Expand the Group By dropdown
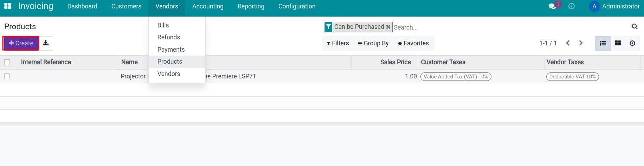The width and height of the screenshot is (644, 166). coord(373,43)
